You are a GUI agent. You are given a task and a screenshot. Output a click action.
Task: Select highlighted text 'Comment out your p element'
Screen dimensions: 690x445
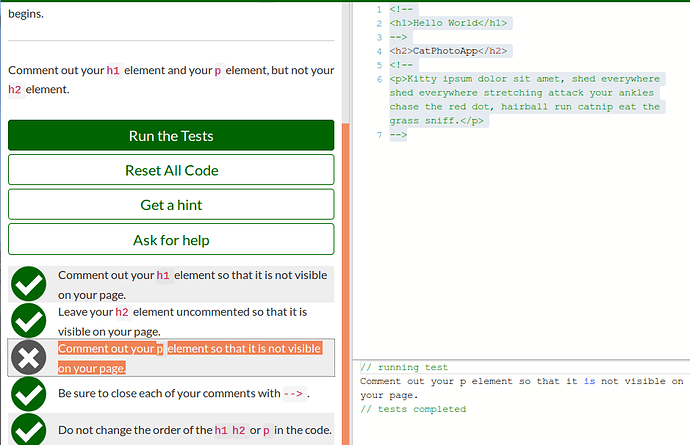coord(190,358)
